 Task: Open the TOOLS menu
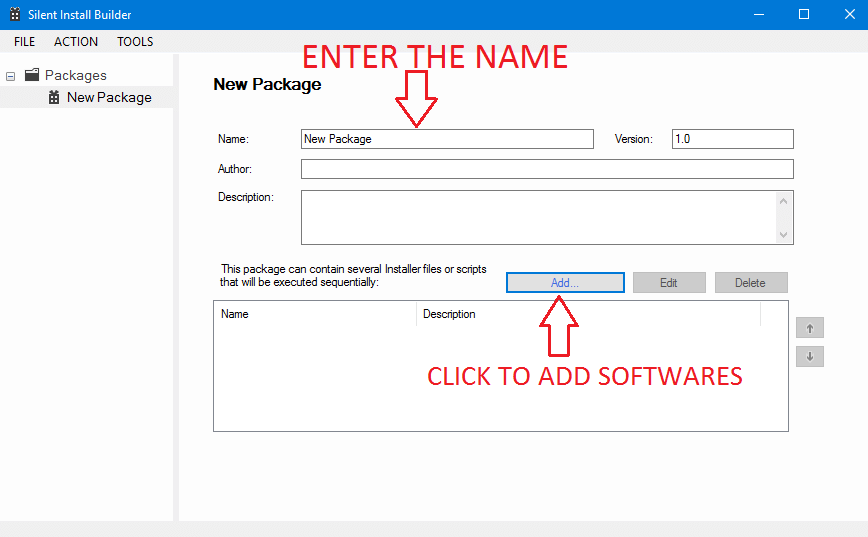point(135,42)
